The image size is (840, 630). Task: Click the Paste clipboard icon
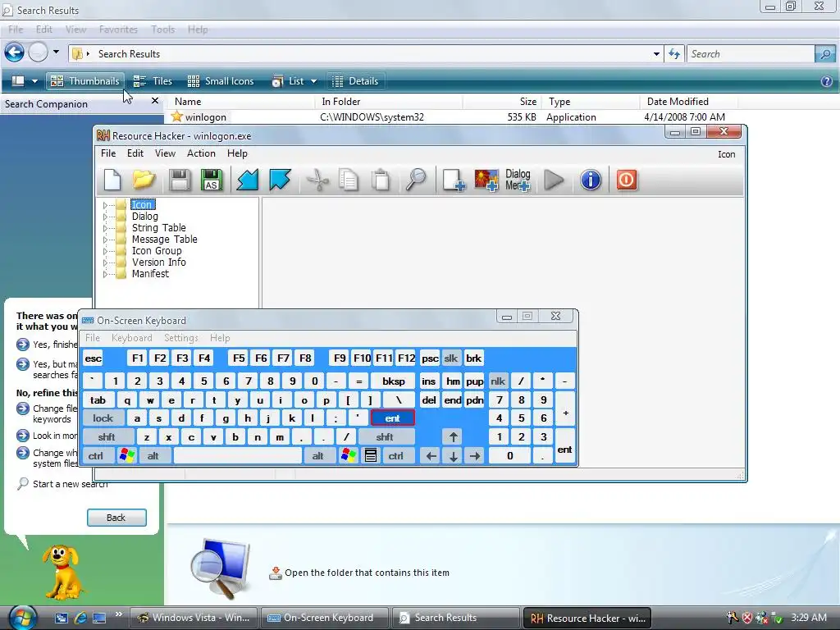tap(381, 180)
